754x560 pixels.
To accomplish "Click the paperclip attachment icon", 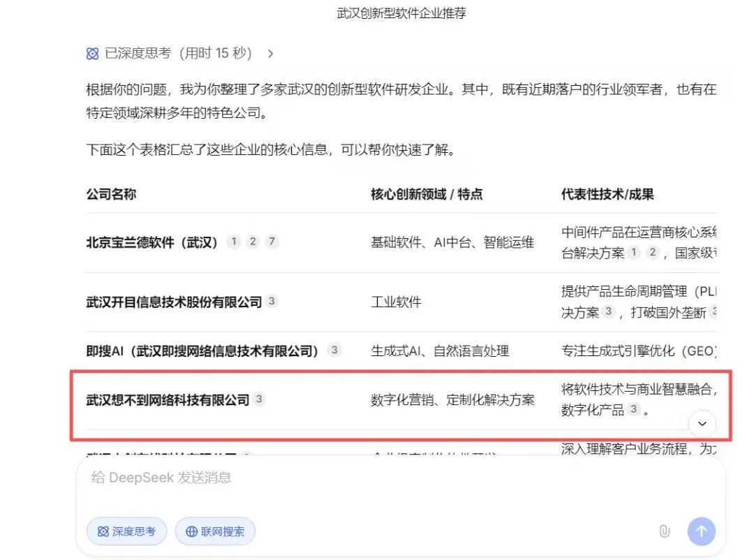I will pyautogui.click(x=664, y=531).
